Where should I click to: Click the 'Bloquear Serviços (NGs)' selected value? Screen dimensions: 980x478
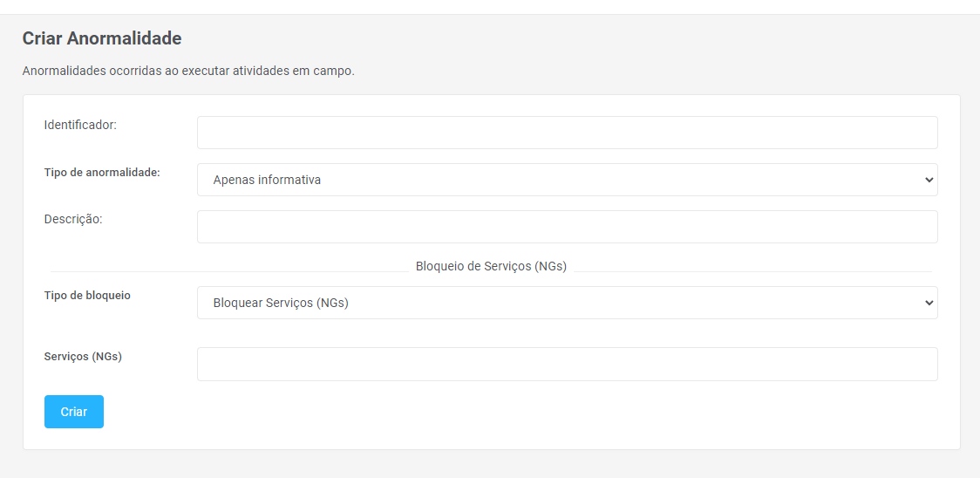coord(281,303)
